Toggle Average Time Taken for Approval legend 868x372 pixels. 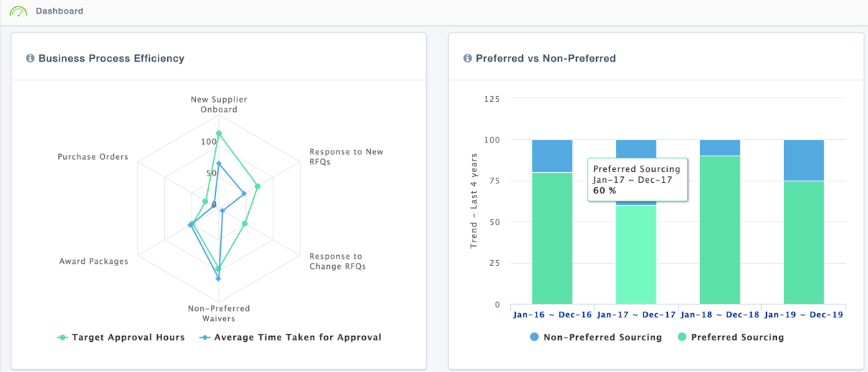pos(297,337)
